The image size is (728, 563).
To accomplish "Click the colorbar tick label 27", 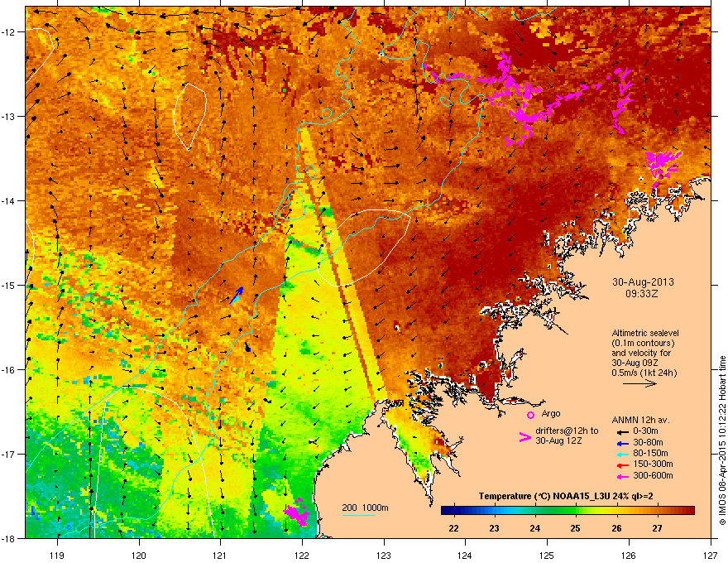I will pyautogui.click(x=657, y=528).
